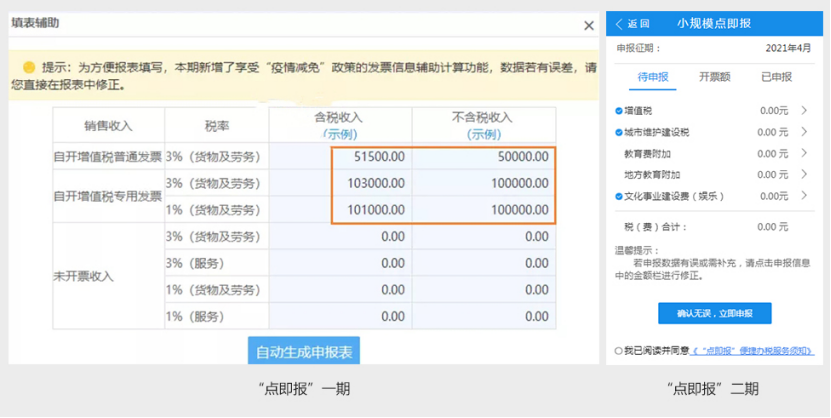Switch to the 已申报 tab
831x418 pixels.
pos(776,76)
